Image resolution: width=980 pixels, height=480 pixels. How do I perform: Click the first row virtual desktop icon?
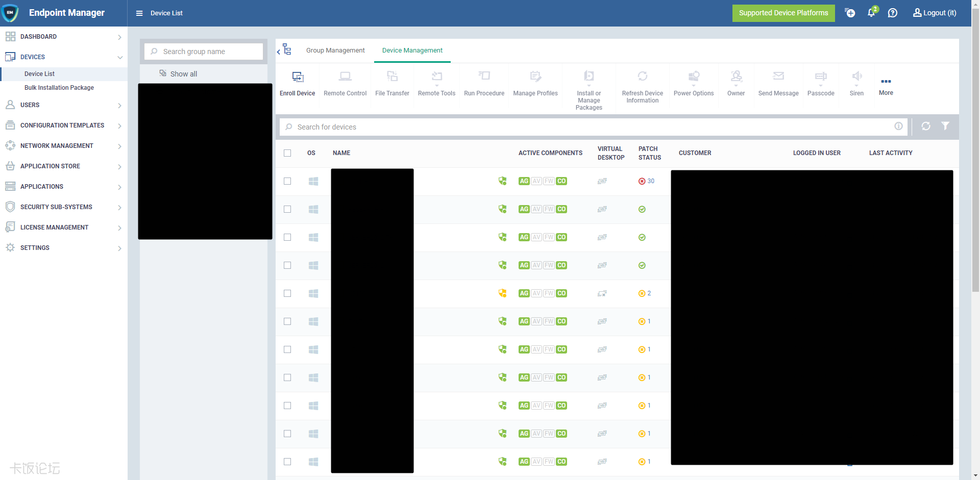coord(602,181)
